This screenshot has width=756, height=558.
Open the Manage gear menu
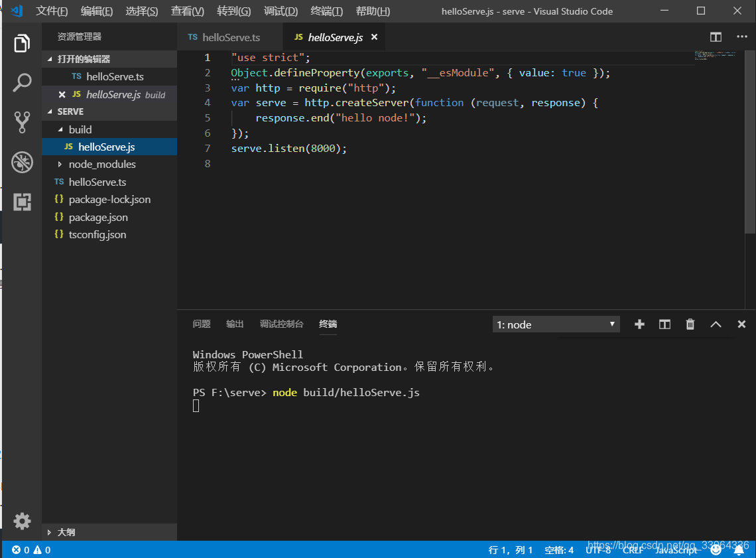[x=22, y=521]
